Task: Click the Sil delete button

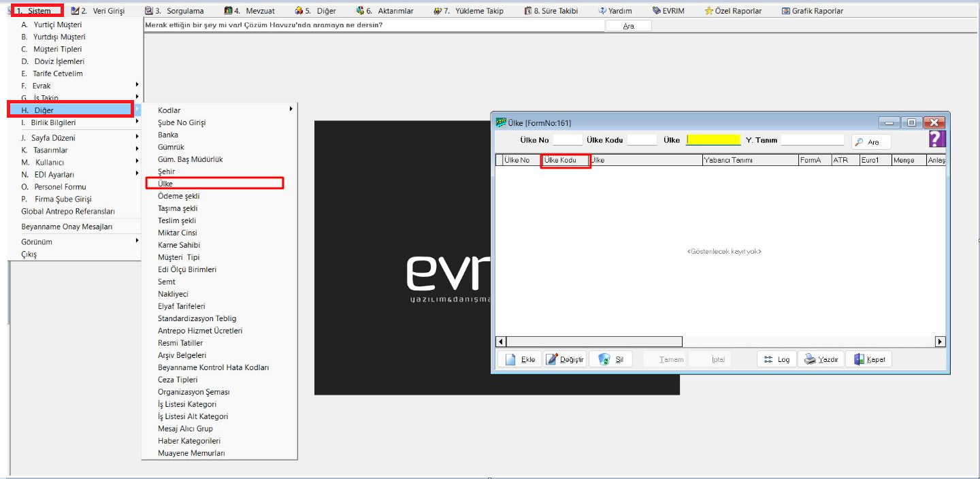Action: tap(610, 359)
